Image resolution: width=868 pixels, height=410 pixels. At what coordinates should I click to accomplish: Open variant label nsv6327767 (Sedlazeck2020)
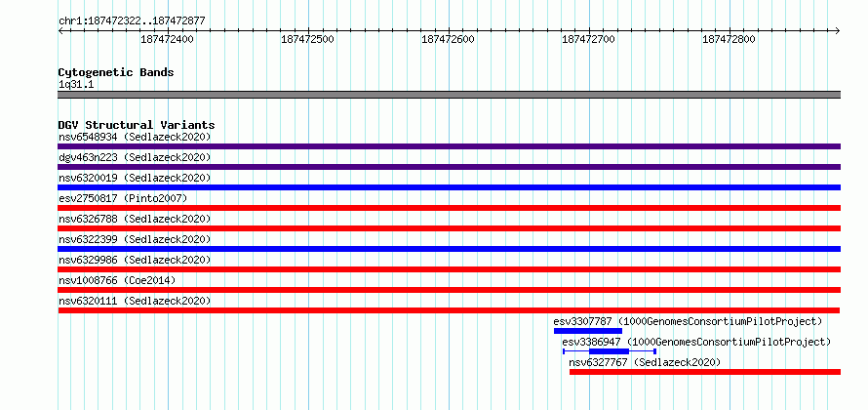645,362
